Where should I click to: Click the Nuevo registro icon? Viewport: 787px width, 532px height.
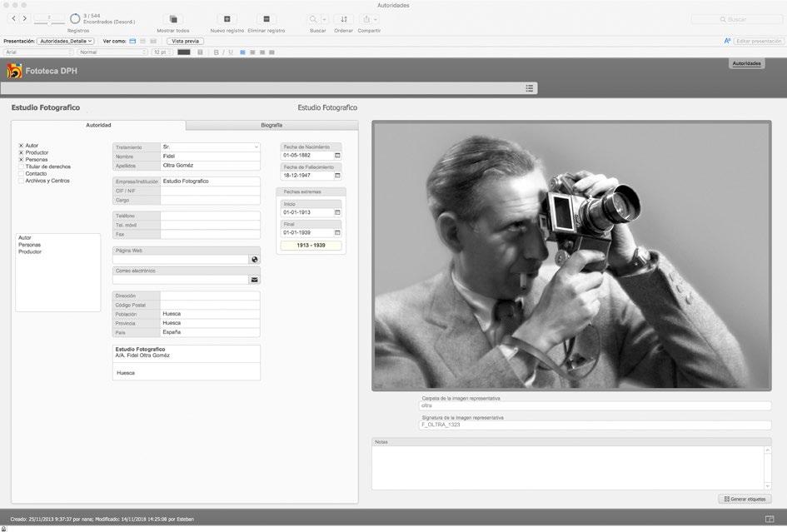(227, 19)
